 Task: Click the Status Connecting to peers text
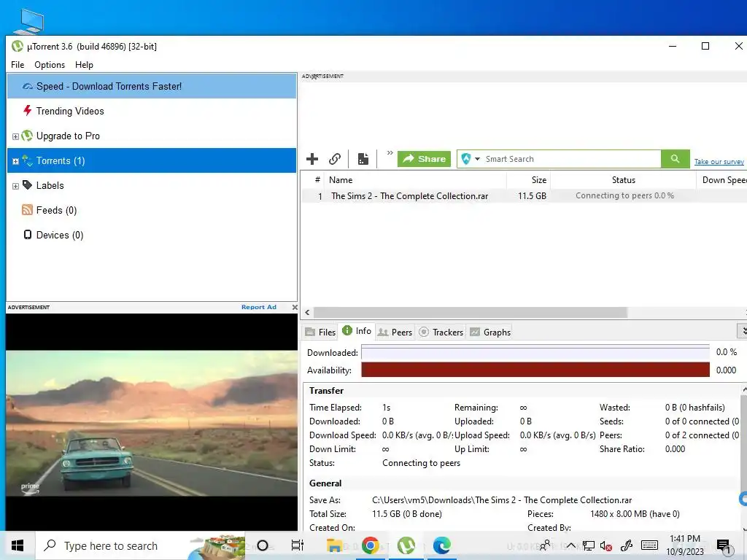(x=421, y=463)
